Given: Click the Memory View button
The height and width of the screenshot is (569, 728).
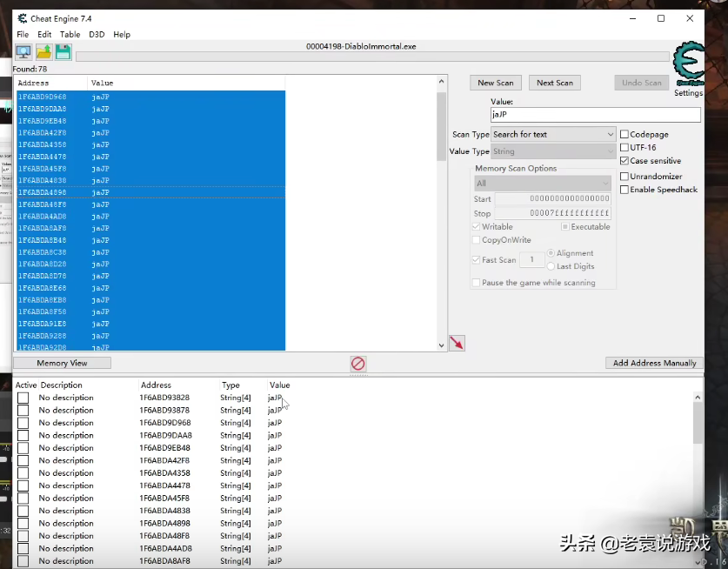Looking at the screenshot, I should click(x=62, y=363).
